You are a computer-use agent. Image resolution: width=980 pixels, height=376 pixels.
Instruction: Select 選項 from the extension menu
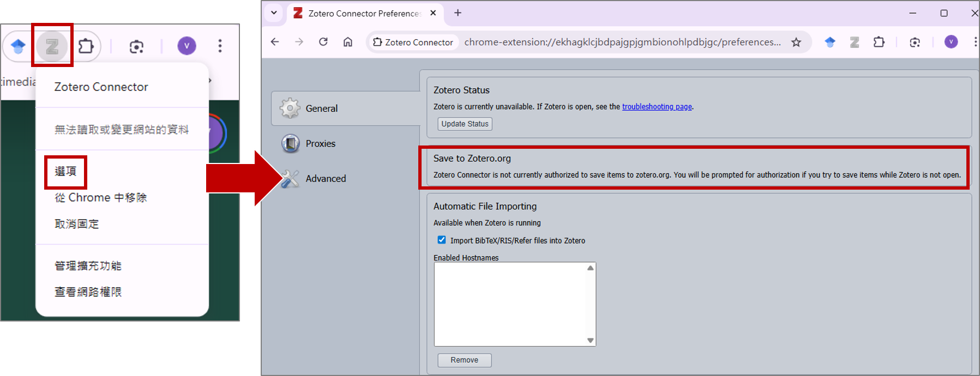65,171
